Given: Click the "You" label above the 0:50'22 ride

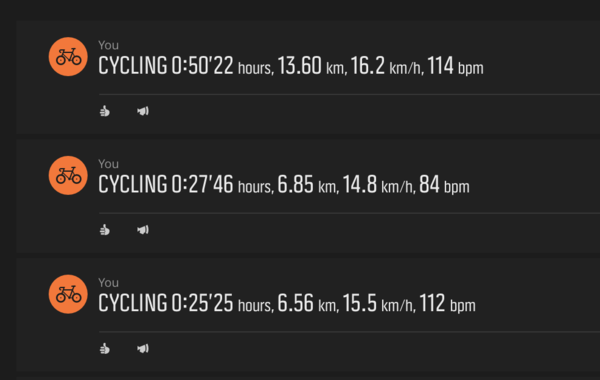Looking at the screenshot, I should pyautogui.click(x=108, y=45).
